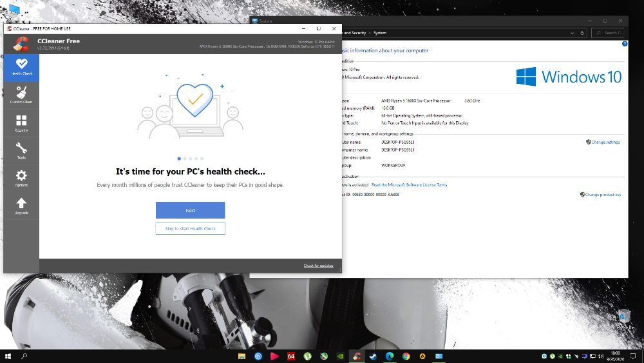Viewport: 644px width, 363px height.
Task: Open Microsoft Edge from the taskbar
Action: coord(390,356)
